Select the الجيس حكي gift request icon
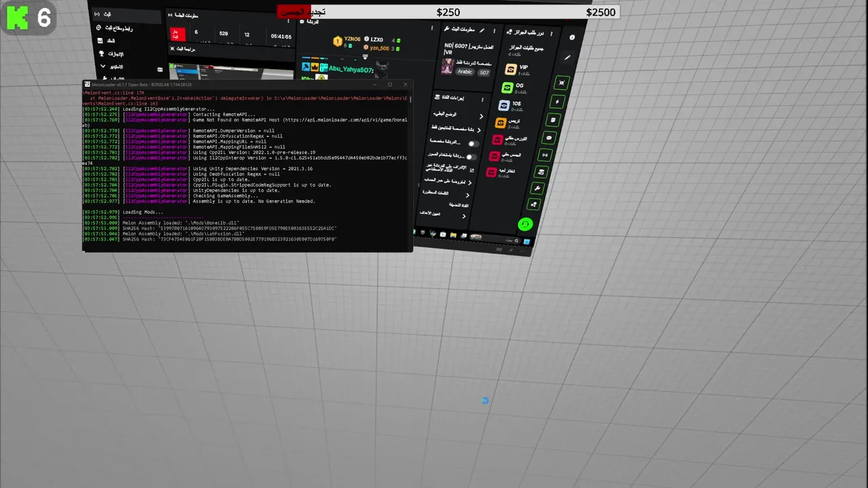Screen dimensions: 868x488 pos(494,157)
